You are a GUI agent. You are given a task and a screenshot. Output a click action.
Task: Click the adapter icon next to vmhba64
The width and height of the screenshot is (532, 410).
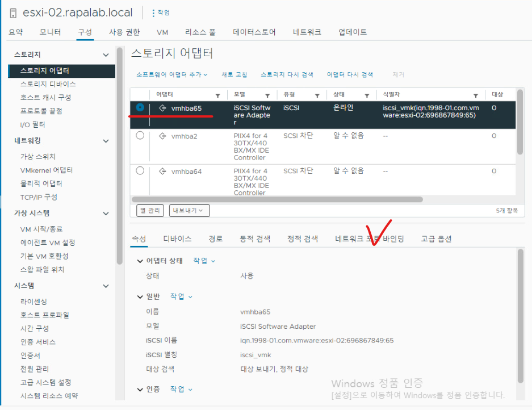tap(162, 171)
